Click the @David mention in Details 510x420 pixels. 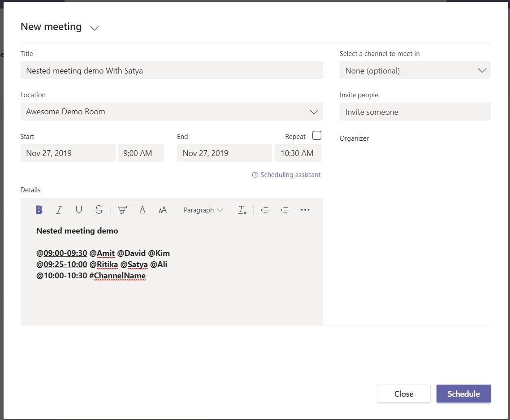coord(131,253)
